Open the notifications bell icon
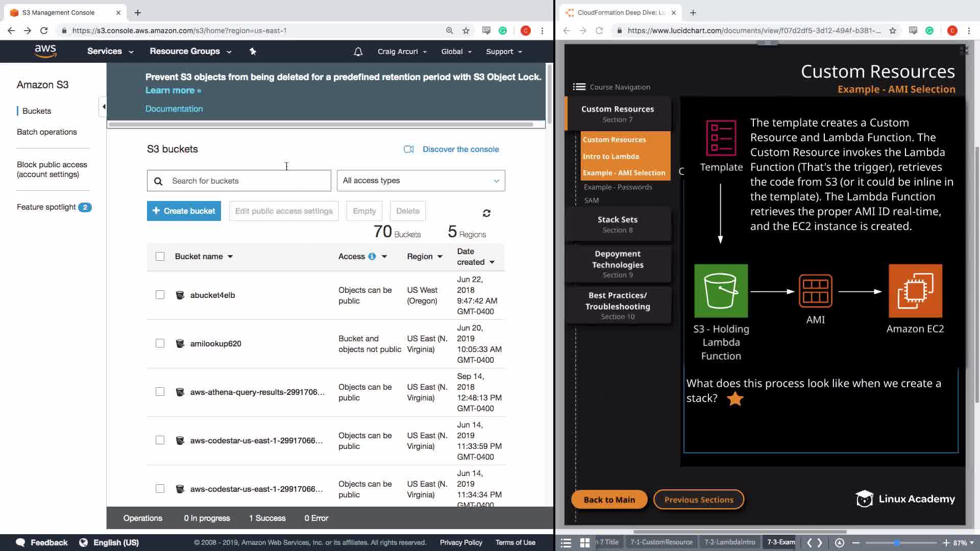980x551 pixels. coord(358,52)
